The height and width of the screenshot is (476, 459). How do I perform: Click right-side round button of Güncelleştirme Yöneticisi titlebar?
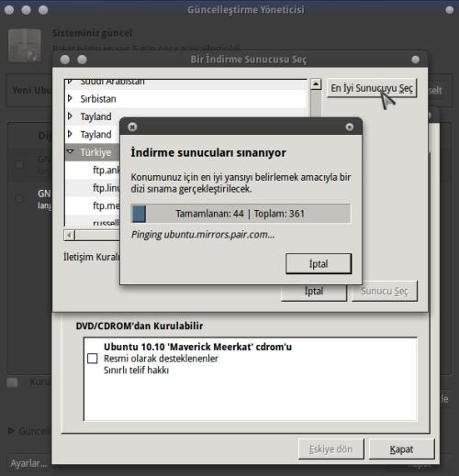click(x=450, y=10)
